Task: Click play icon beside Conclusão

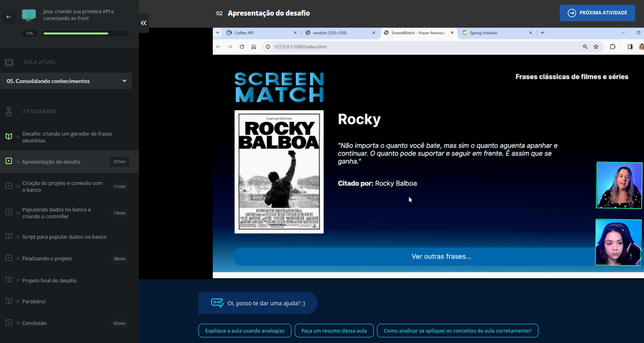Action: tap(9, 323)
